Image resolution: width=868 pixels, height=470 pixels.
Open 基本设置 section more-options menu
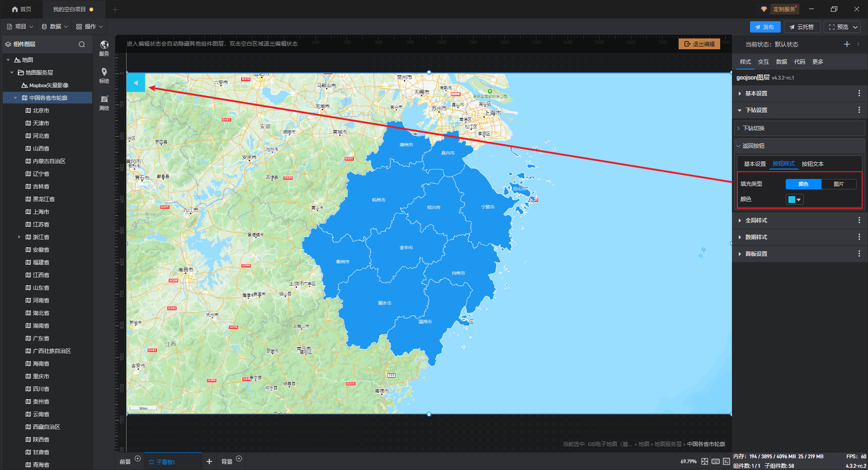[x=859, y=94]
